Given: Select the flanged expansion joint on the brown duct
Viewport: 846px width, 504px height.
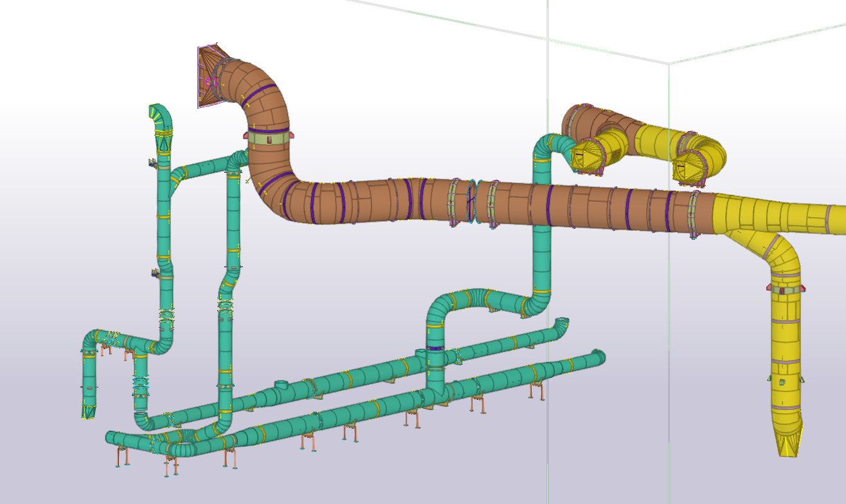Looking at the screenshot, I should point(474,201).
